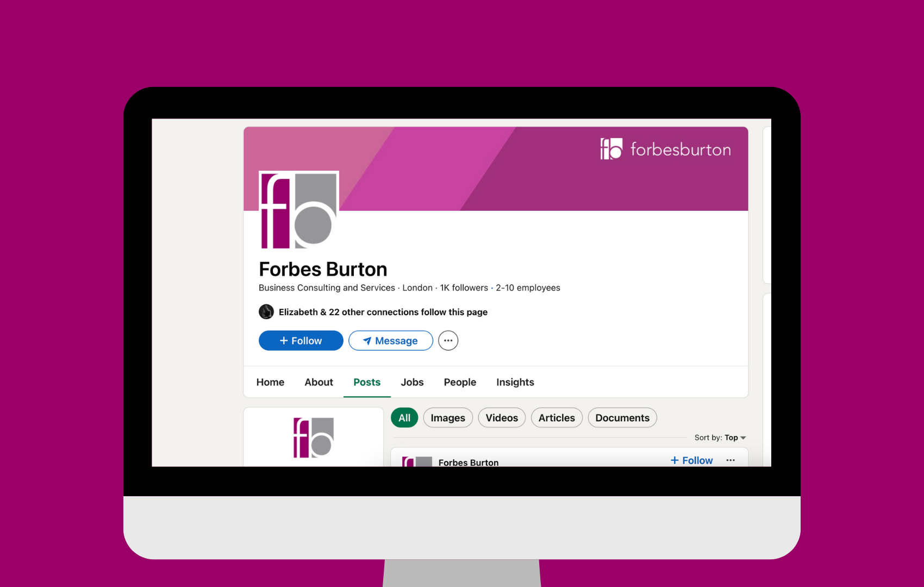Click 'Business Consulting and Services' text
The image size is (924, 587).
327,288
